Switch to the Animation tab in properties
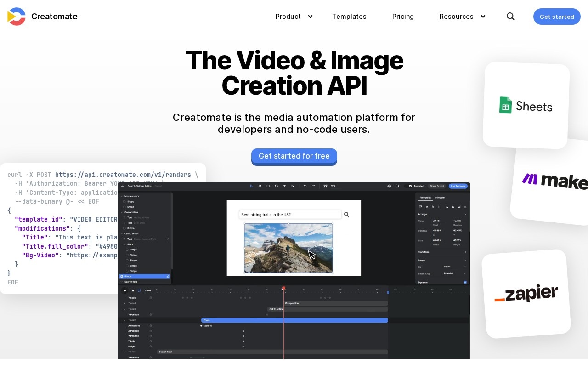Screen dimensions: 588x392 point(440,197)
